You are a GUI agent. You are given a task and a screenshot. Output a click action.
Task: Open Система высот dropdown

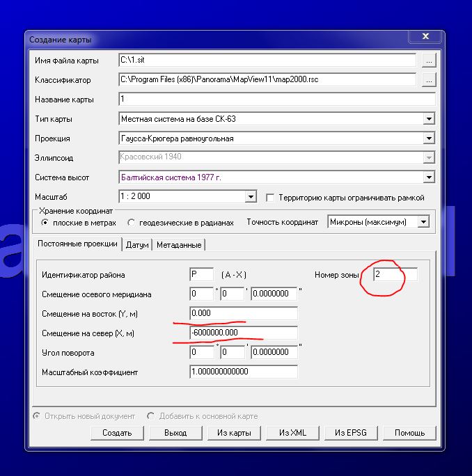coord(429,177)
